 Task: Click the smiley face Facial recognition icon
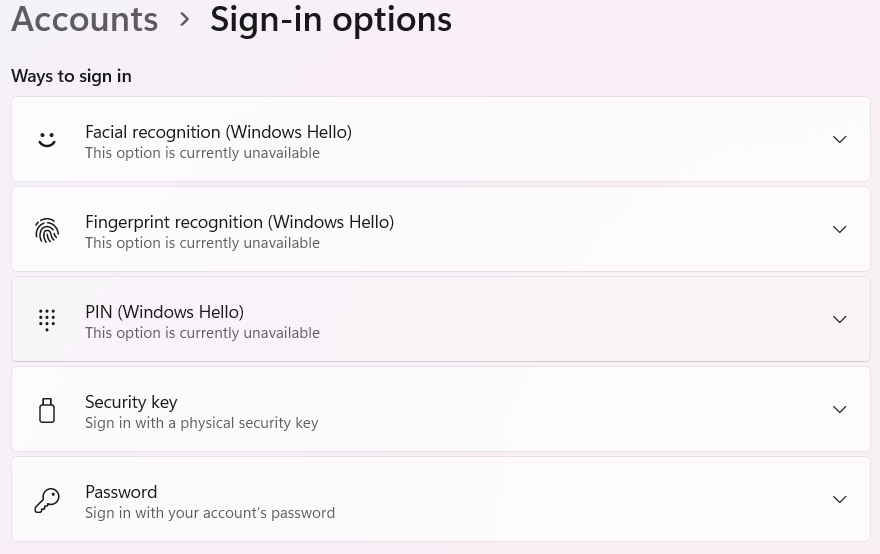47,139
